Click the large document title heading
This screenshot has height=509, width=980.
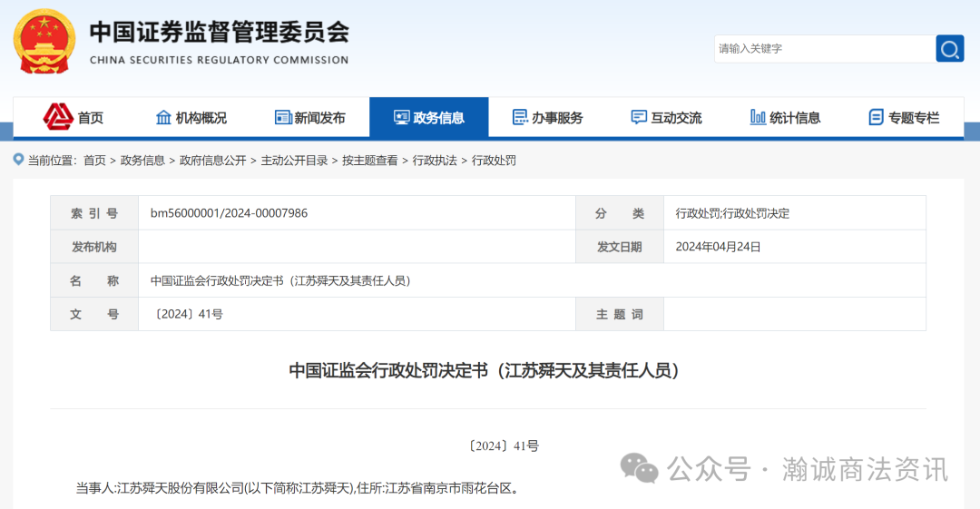(485, 370)
